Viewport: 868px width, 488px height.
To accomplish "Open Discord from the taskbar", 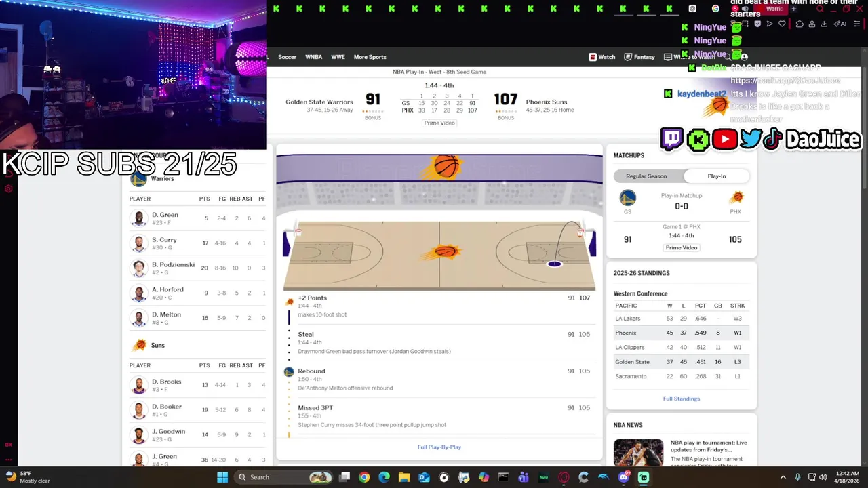I will click(624, 477).
